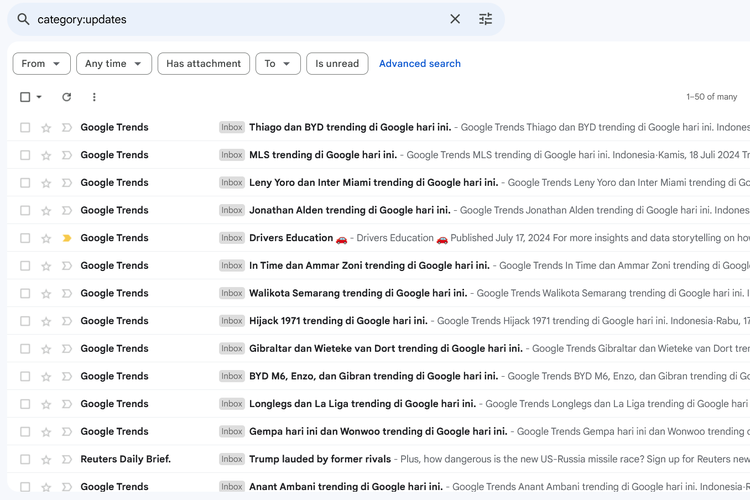Star the Reuters Daily Brief email
The width and height of the screenshot is (750, 500).
click(x=46, y=460)
